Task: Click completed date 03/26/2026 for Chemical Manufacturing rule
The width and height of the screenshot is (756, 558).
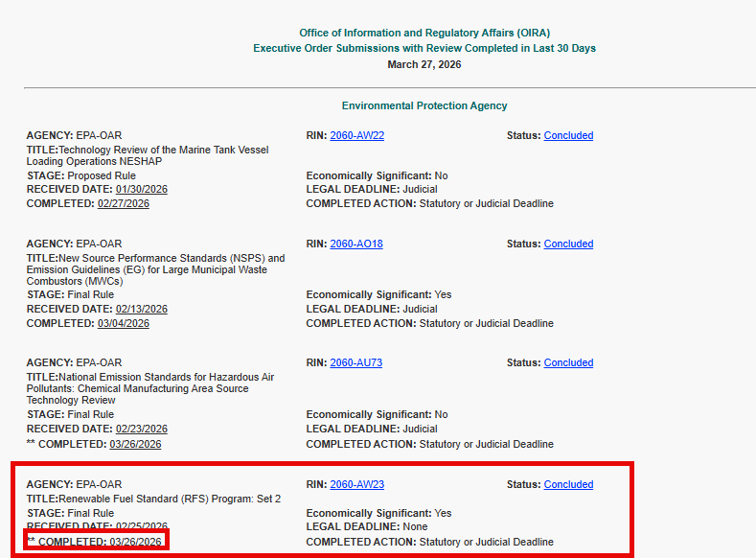Action: 135,444
